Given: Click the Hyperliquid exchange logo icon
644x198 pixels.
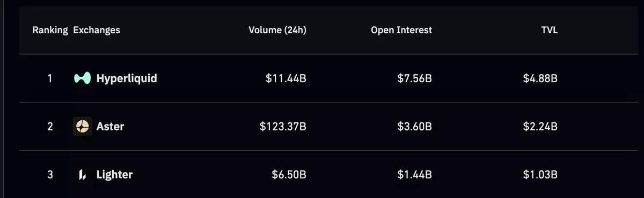Looking at the screenshot, I should (82, 78).
